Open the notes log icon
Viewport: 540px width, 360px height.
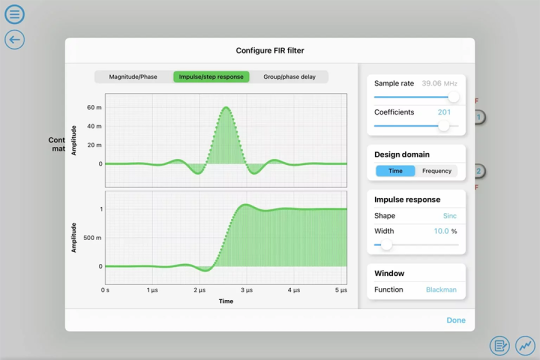coord(500,346)
